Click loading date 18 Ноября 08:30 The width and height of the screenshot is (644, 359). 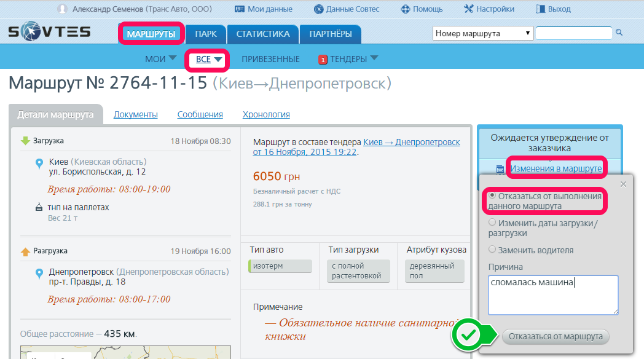click(201, 141)
